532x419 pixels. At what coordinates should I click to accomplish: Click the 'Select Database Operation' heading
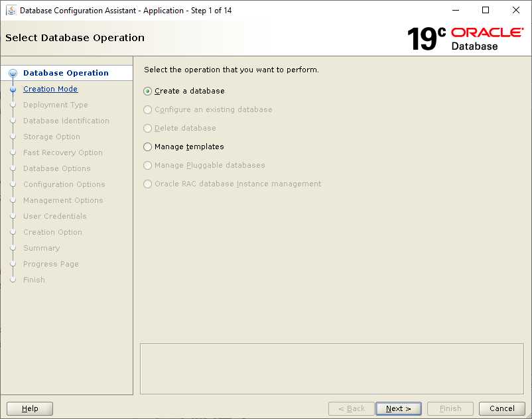(75, 38)
